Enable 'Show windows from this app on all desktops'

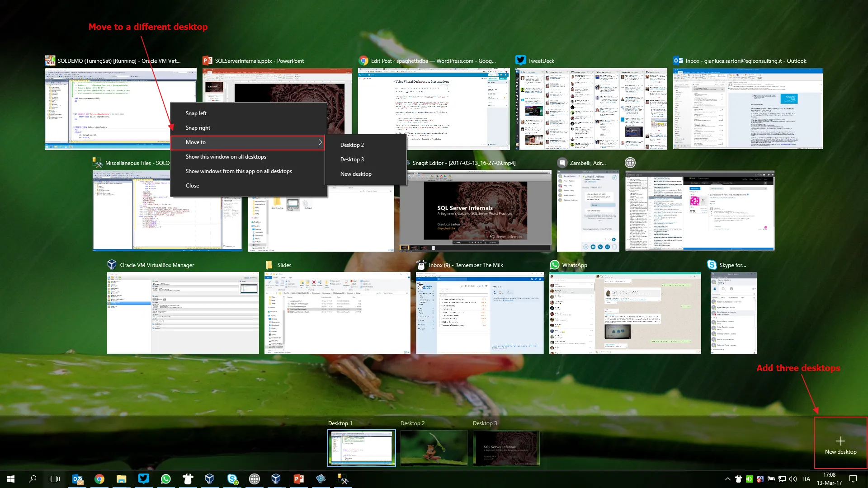[x=239, y=171]
